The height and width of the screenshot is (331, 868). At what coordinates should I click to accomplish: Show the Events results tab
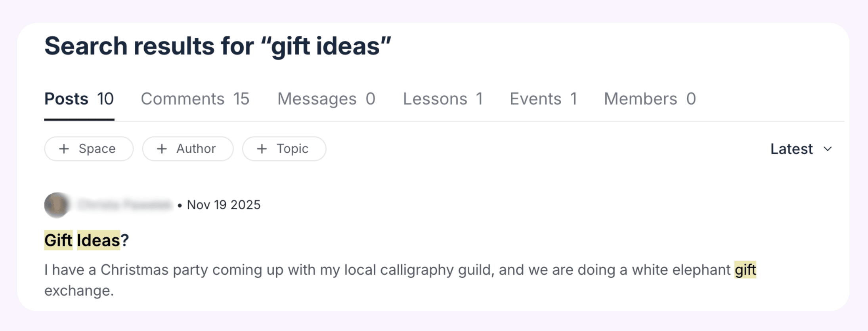pos(543,99)
